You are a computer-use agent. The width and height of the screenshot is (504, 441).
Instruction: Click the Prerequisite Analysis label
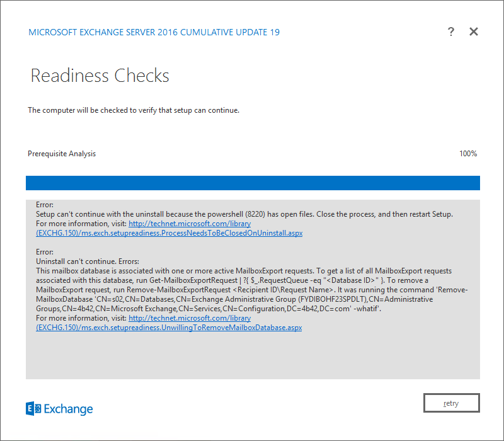(x=62, y=154)
